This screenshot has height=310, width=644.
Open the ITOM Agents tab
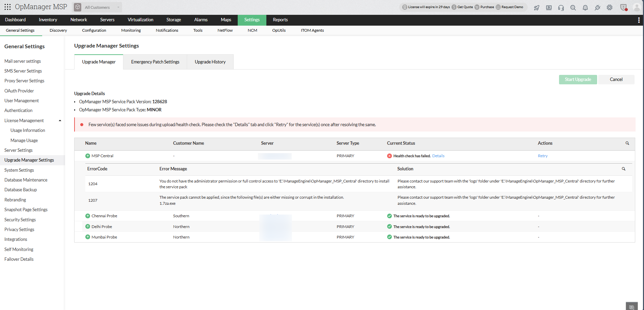312,30
